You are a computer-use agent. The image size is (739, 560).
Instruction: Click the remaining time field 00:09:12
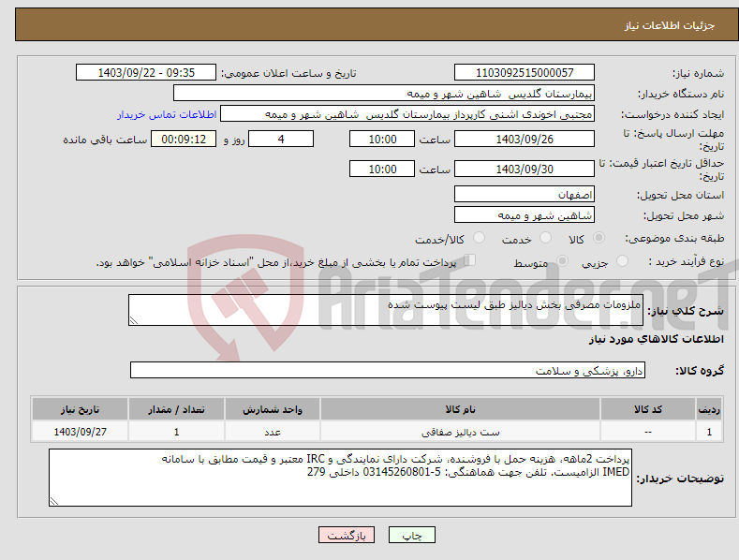click(184, 139)
